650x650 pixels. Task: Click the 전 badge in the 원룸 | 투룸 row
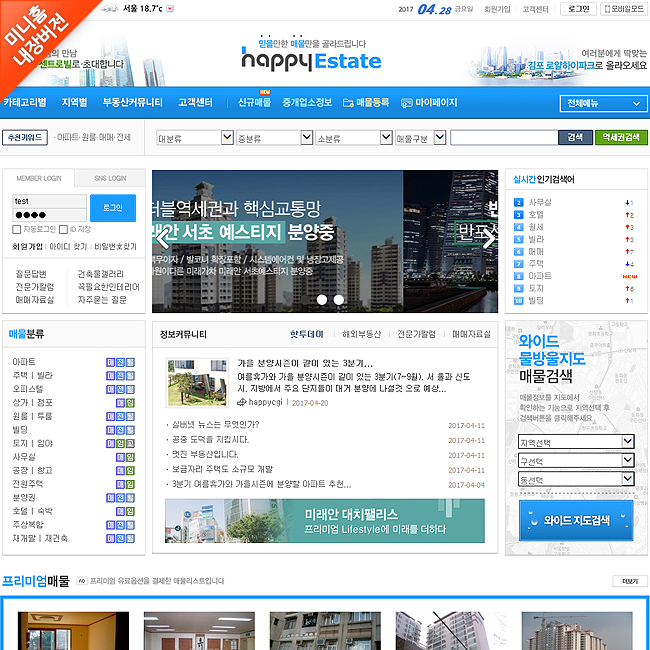(120, 416)
